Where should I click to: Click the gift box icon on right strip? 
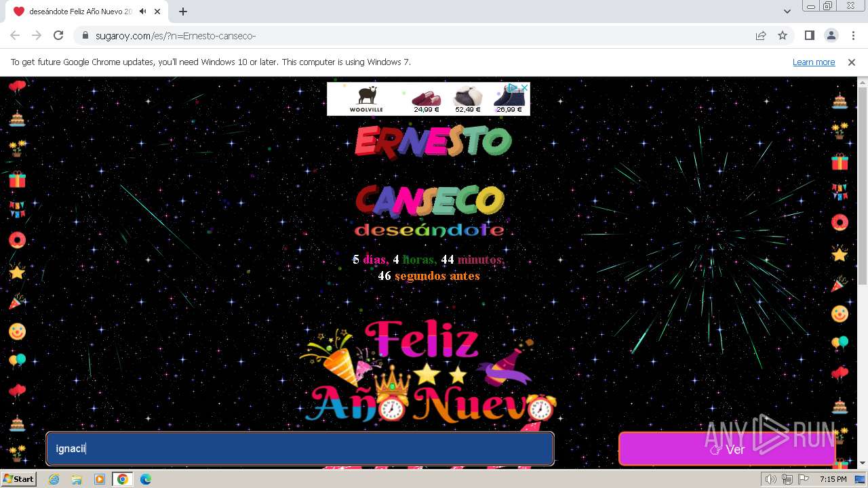[x=840, y=161]
